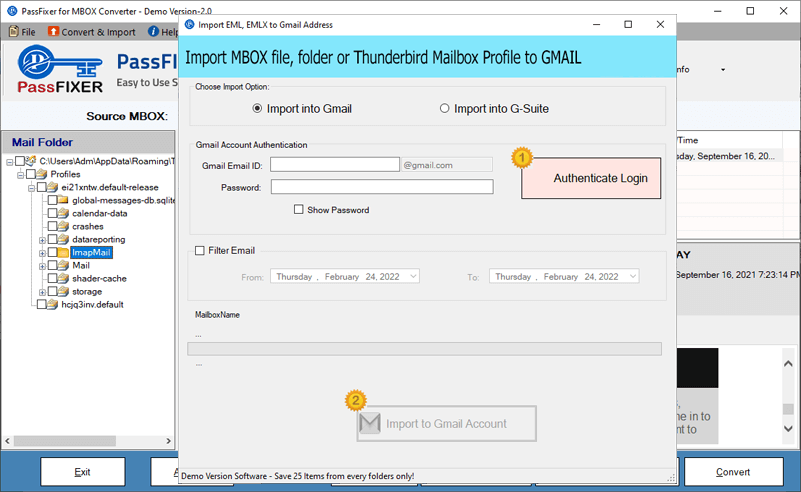
Task: Click the import dialog title bar app icon
Action: pos(190,25)
